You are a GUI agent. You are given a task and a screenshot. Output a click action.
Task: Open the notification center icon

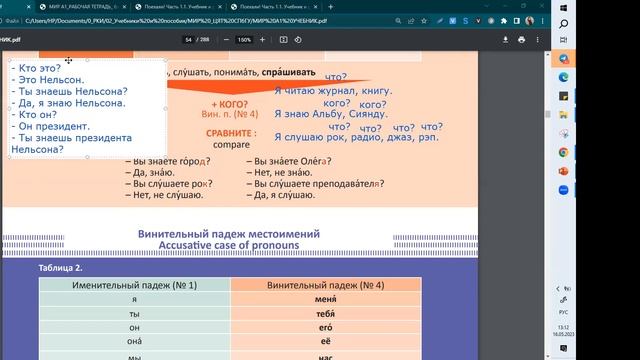pyautogui.click(x=564, y=348)
